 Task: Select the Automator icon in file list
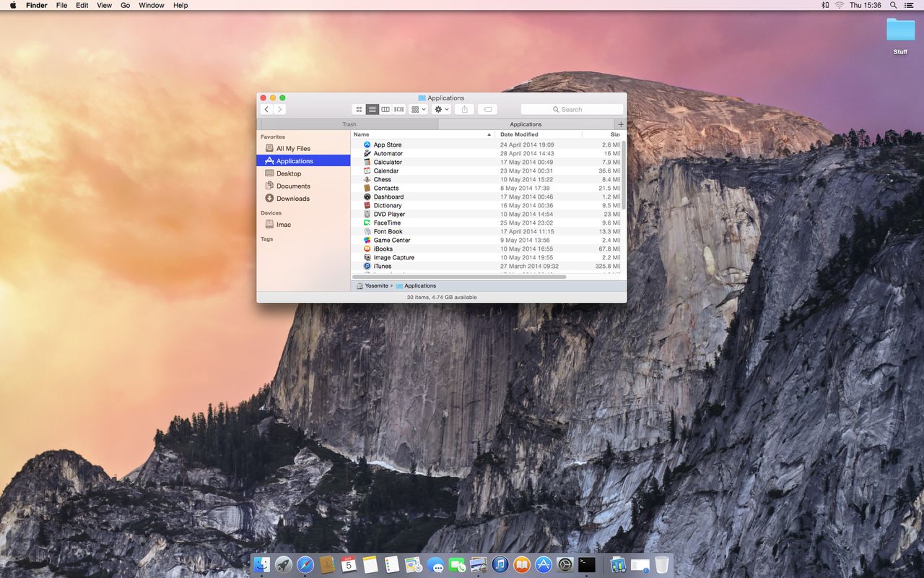tap(367, 153)
